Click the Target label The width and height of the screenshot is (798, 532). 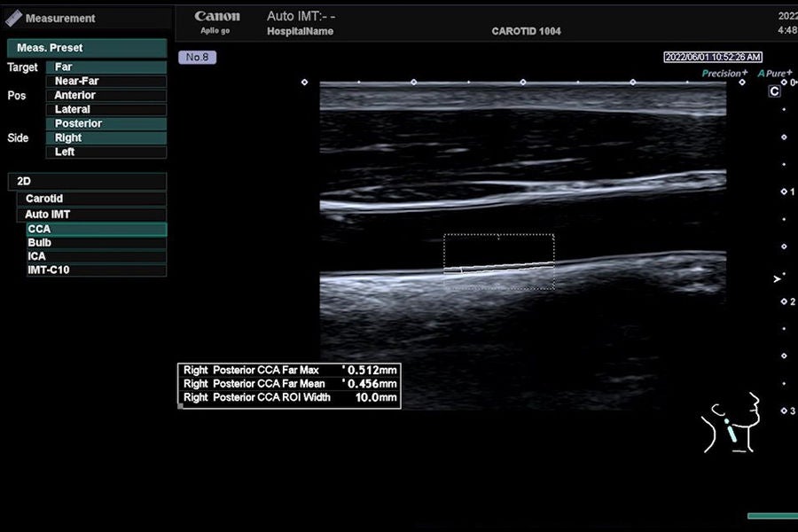coord(22,67)
